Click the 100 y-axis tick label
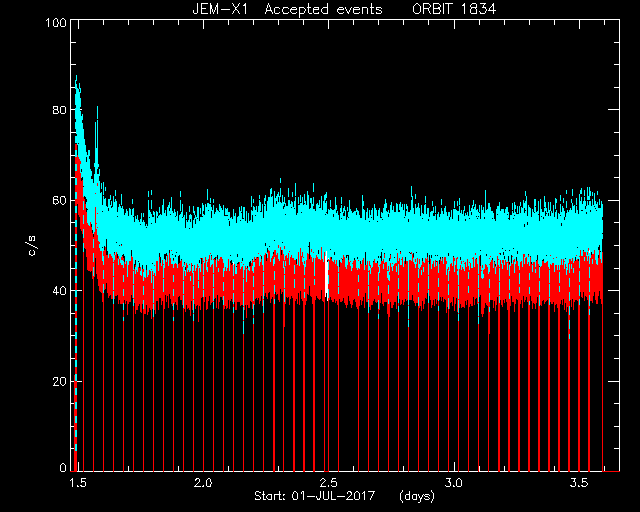The image size is (640, 512). click(x=56, y=23)
